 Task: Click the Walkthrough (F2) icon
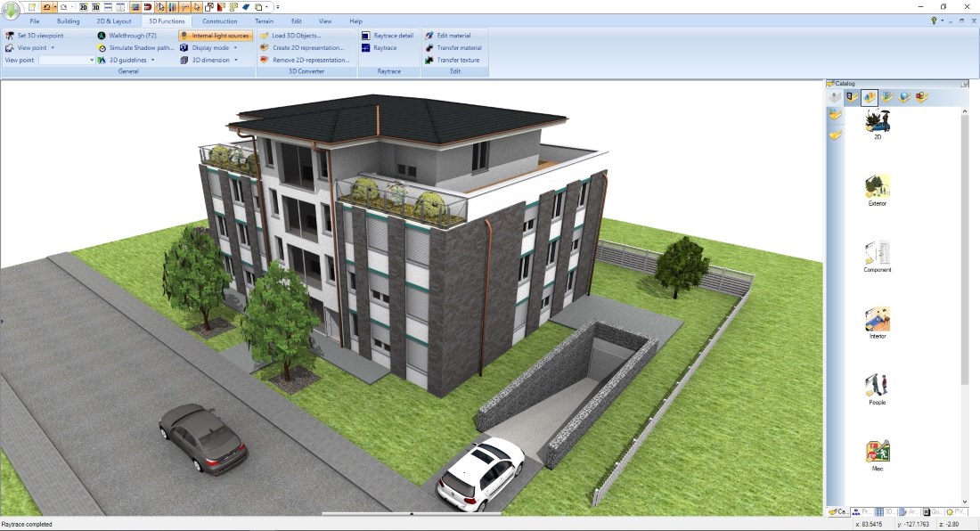(x=102, y=36)
